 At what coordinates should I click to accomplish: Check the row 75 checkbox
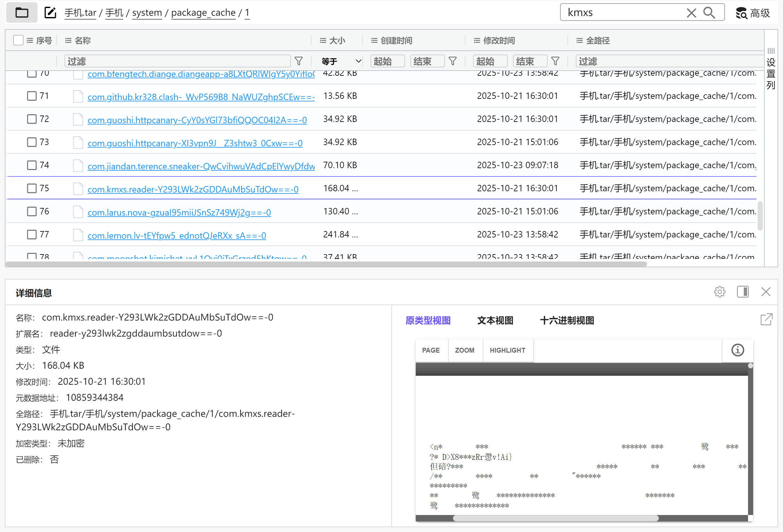pyautogui.click(x=32, y=188)
